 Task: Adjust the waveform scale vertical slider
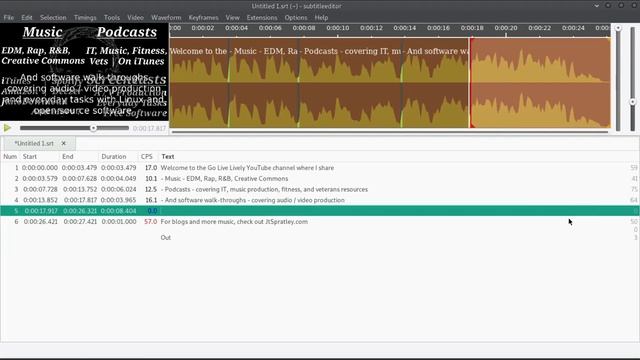[632, 78]
